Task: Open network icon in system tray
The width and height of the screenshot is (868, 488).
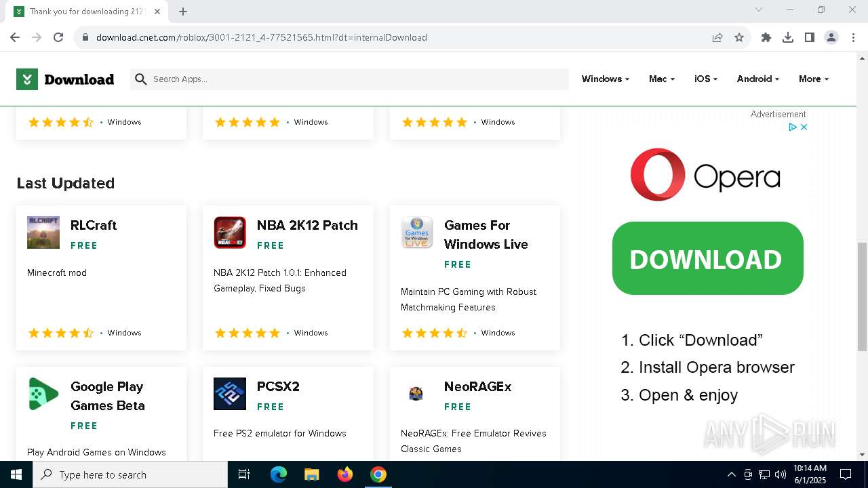Action: click(764, 474)
